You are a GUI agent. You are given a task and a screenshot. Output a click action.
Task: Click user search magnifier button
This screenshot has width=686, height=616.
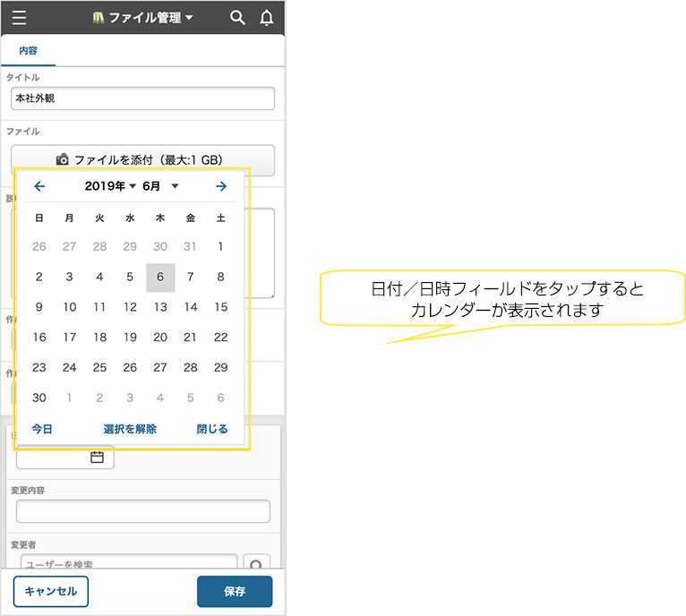[x=257, y=565]
